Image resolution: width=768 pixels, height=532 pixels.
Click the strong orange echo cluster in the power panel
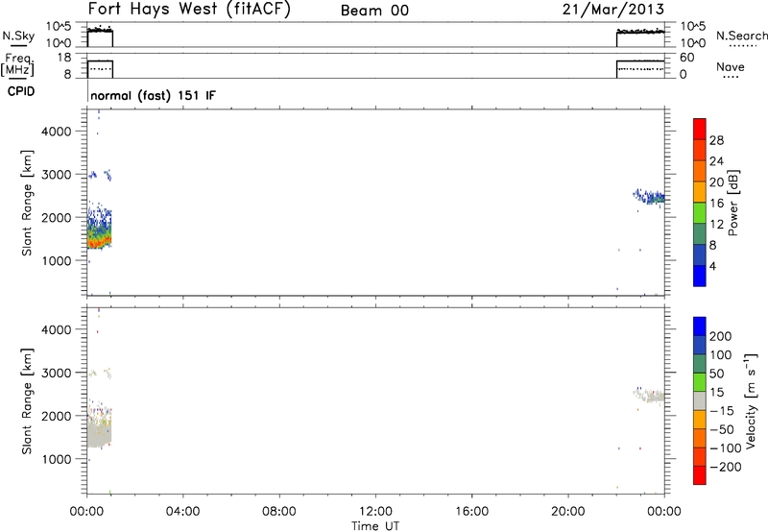pos(100,240)
